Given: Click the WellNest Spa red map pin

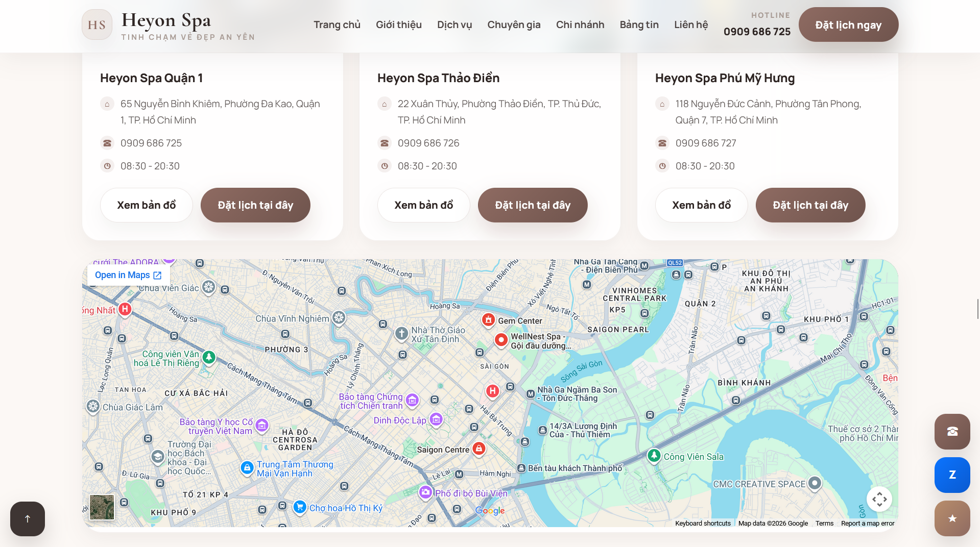Looking at the screenshot, I should coord(501,339).
